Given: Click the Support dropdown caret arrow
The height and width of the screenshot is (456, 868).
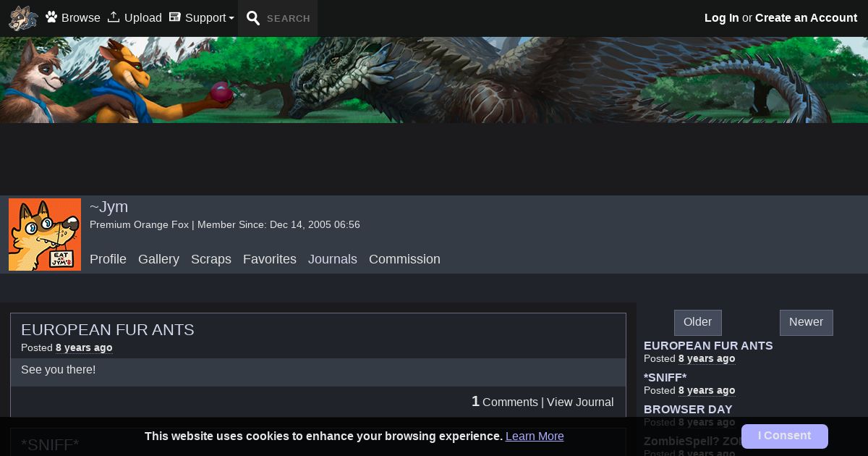Looking at the screenshot, I should (x=231, y=19).
